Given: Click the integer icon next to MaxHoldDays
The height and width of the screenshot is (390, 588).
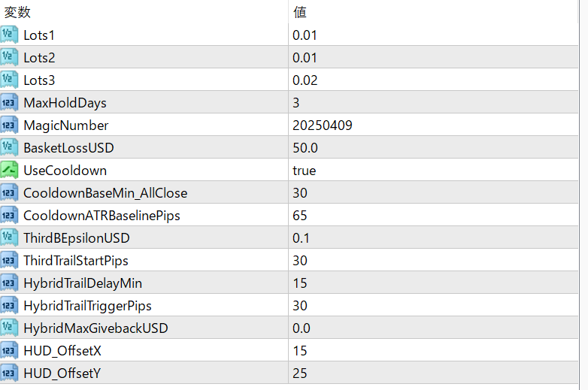Looking at the screenshot, I should 9,102.
